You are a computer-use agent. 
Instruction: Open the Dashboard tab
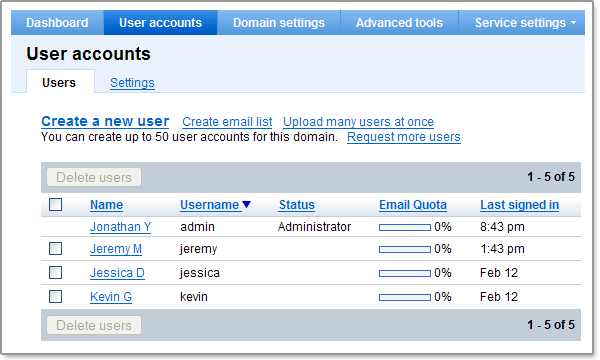pos(57,23)
